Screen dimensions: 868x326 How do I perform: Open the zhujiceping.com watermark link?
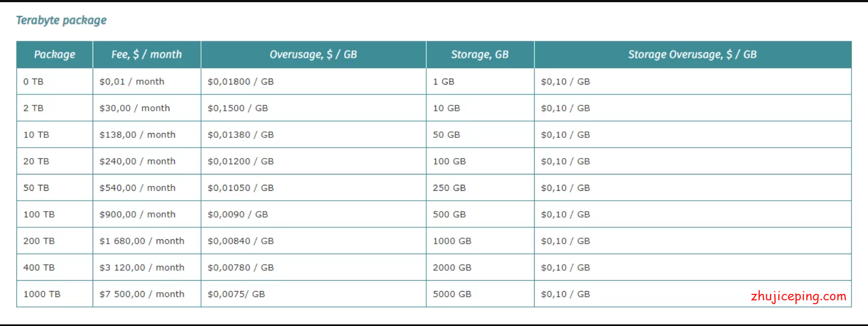[x=798, y=296]
